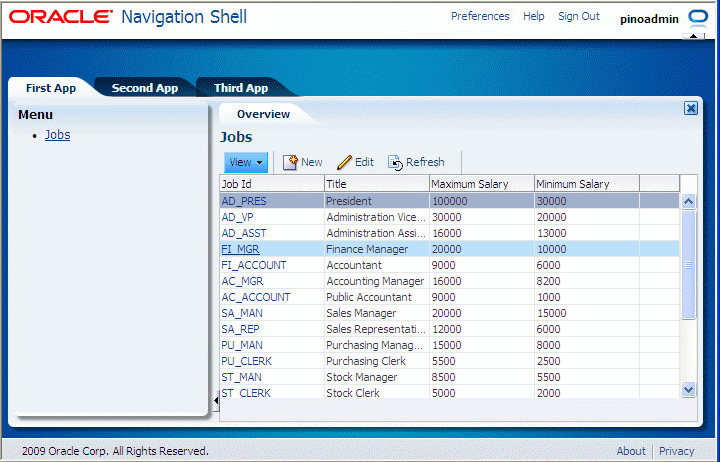Select the ST_MAN job id cell
This screenshot has width=720, height=462.
[x=272, y=377]
